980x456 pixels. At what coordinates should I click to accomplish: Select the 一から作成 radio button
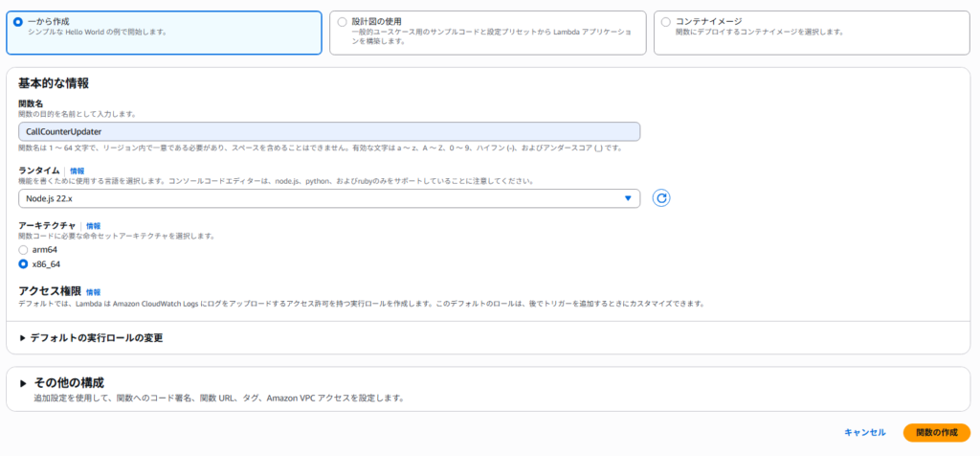[18, 21]
